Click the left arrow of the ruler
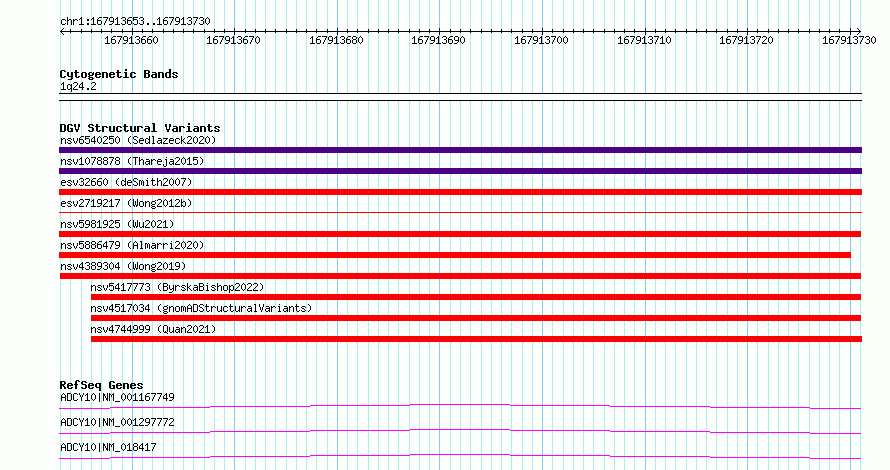 [63, 31]
